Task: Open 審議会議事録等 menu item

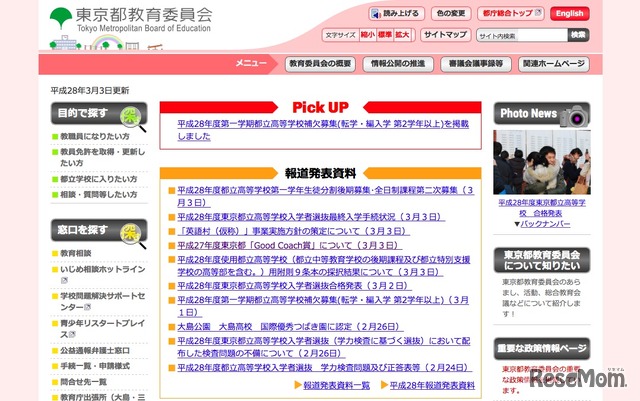Action: (476, 64)
